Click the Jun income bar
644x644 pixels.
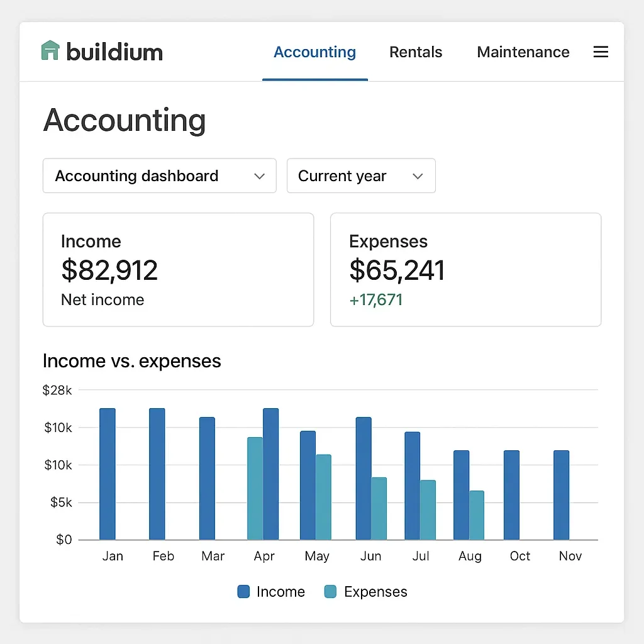(364, 479)
